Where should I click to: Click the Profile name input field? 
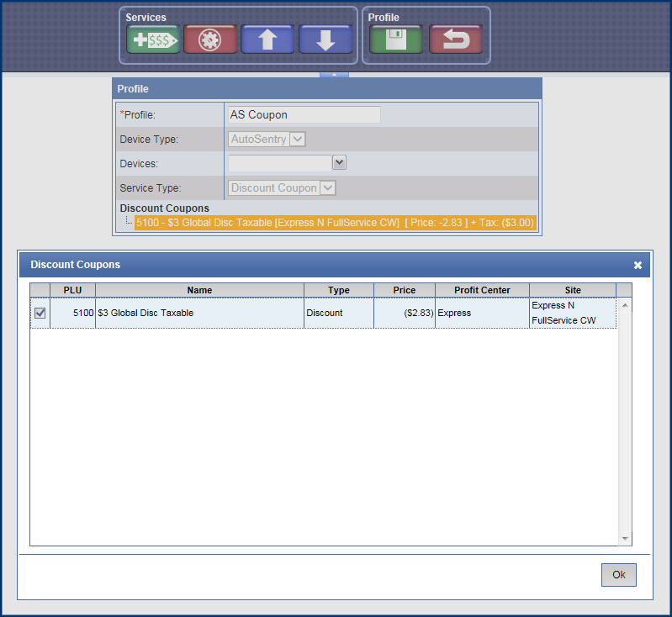[x=304, y=114]
